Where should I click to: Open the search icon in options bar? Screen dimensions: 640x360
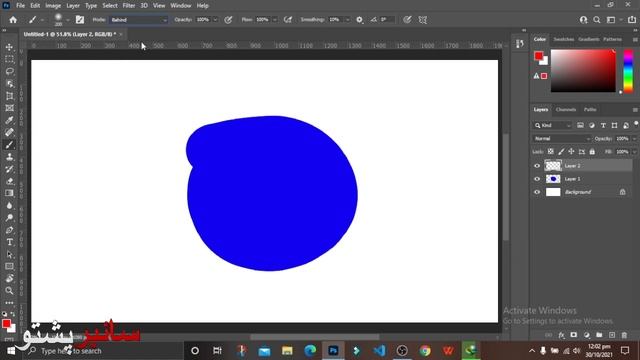pos(597,20)
